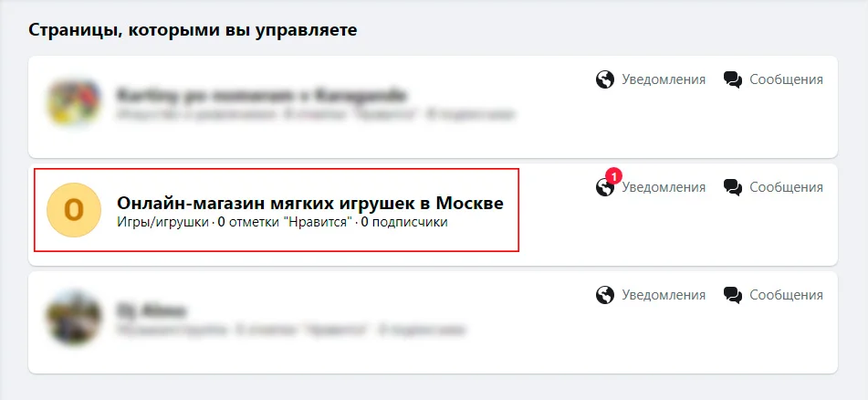Screen dimensions: 868x400
Task: Click the globe icon on the Dj page card
Action: click(x=605, y=295)
